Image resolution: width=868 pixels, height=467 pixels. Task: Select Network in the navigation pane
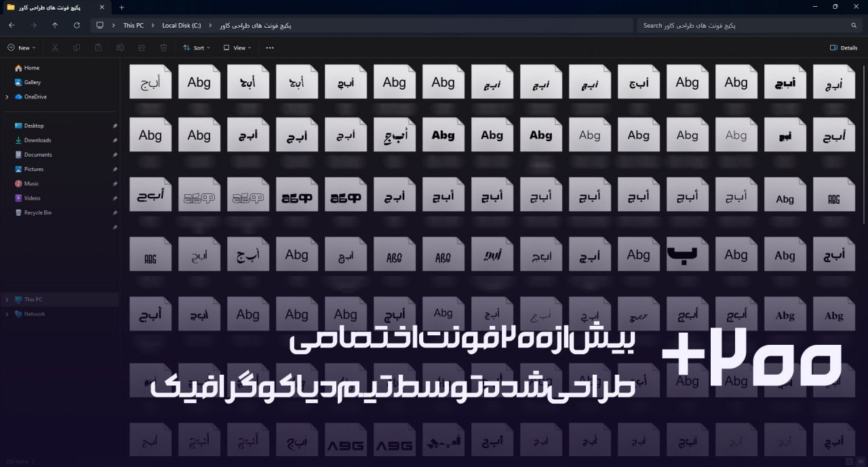click(29, 314)
